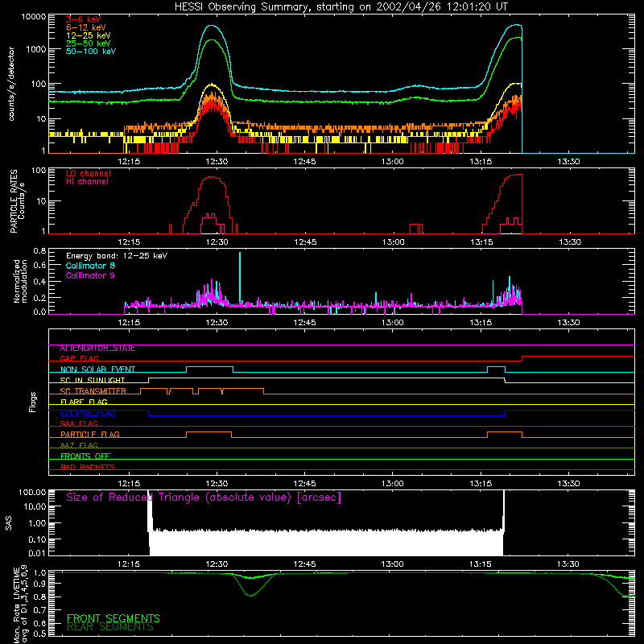Click the '10000' y-axis tick label
Screen dimensions: 644x644
pos(34,17)
